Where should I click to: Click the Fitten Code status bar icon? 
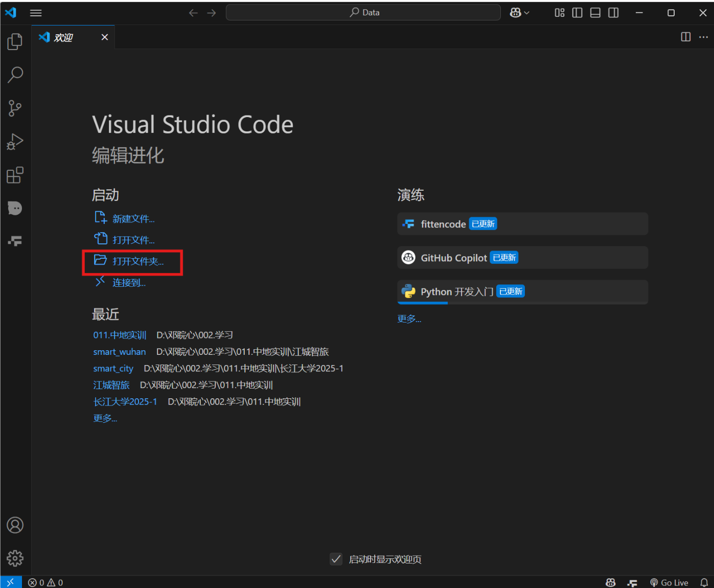point(633,582)
